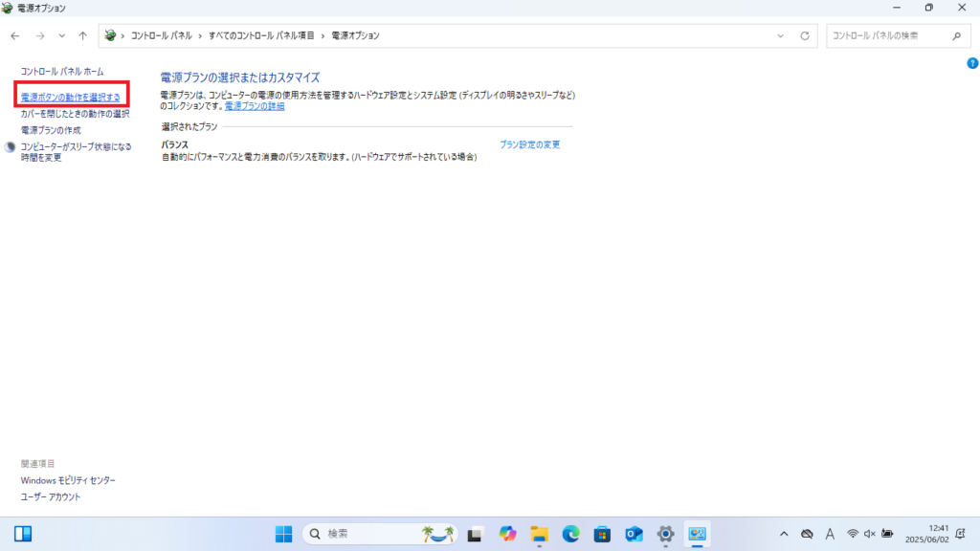980x551 pixels.
Task: Open the 電源プランの詳細 link
Action: pos(255,106)
